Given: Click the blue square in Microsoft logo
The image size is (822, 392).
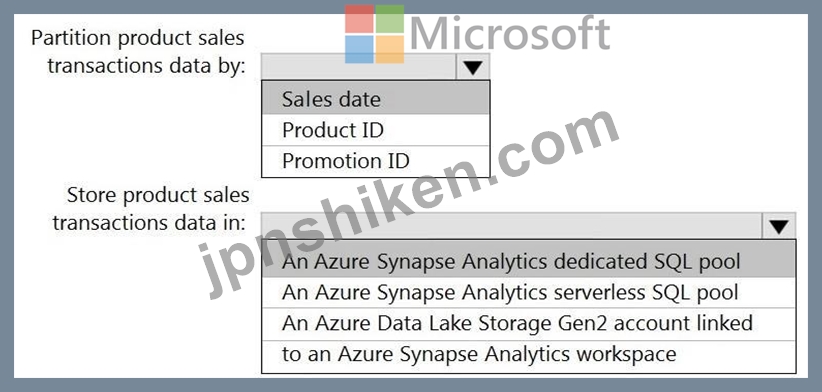Looking at the screenshot, I should [359, 49].
